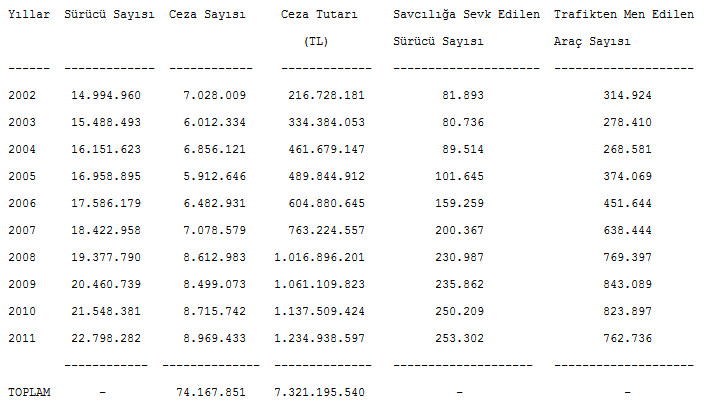This screenshot has width=709, height=407.
Task: Click total penalty count 74.167.851
Action: [211, 392]
